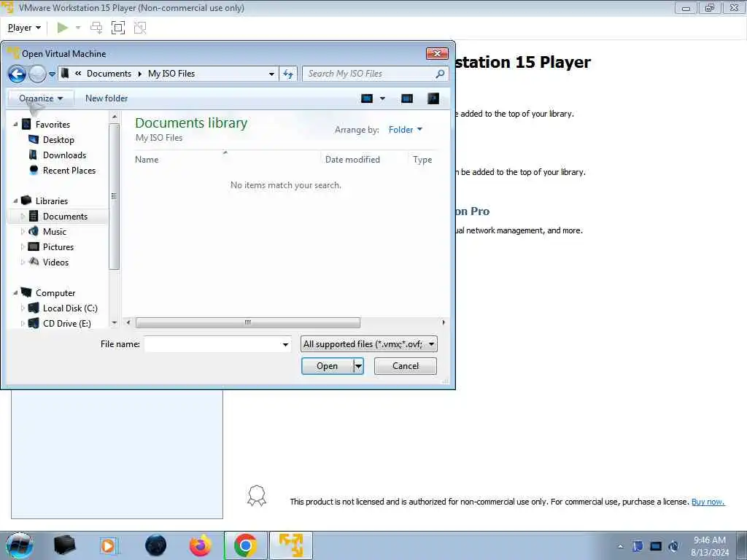The height and width of the screenshot is (560, 747).
Task: Click the refresh icon beside address bar
Action: coord(288,74)
